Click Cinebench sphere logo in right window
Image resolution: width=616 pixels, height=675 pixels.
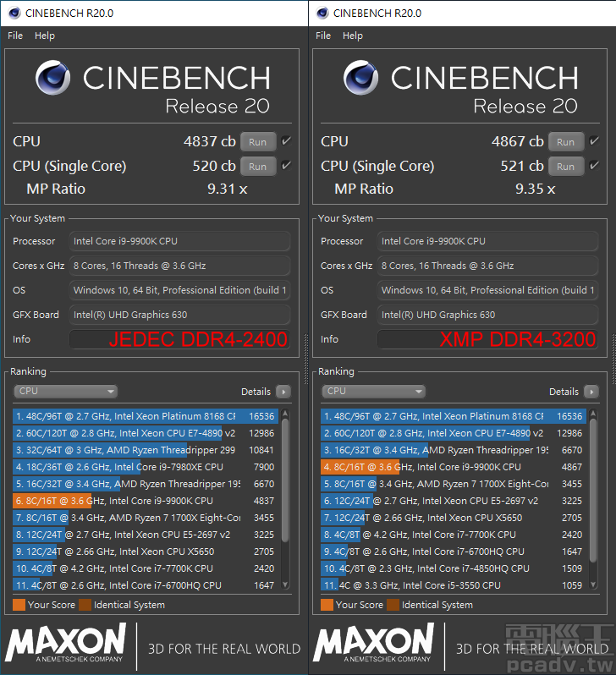coord(361,78)
